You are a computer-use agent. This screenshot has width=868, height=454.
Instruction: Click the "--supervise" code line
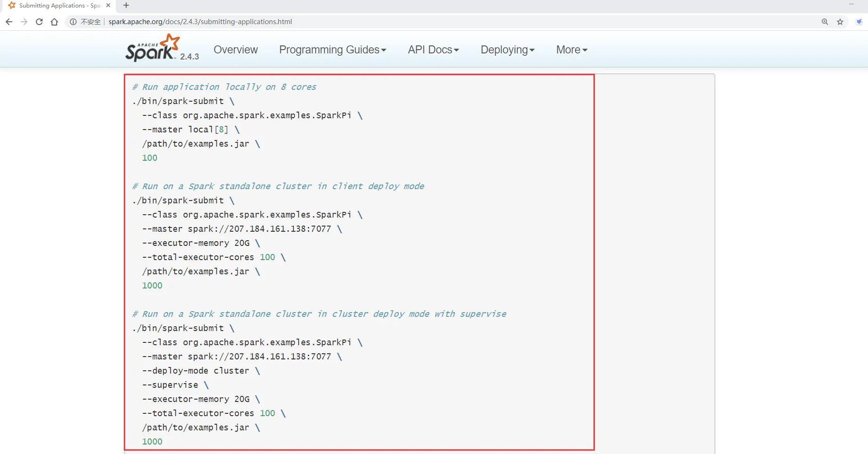tap(176, 385)
